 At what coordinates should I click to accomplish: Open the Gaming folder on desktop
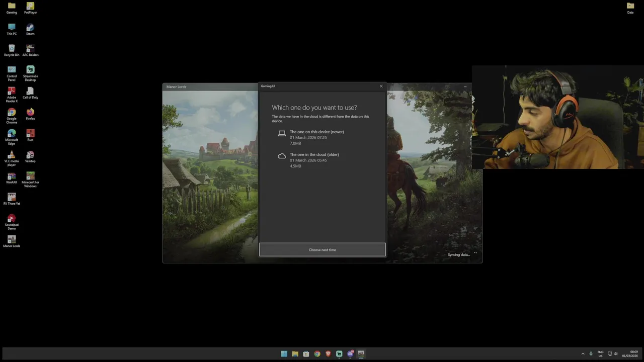click(x=12, y=8)
